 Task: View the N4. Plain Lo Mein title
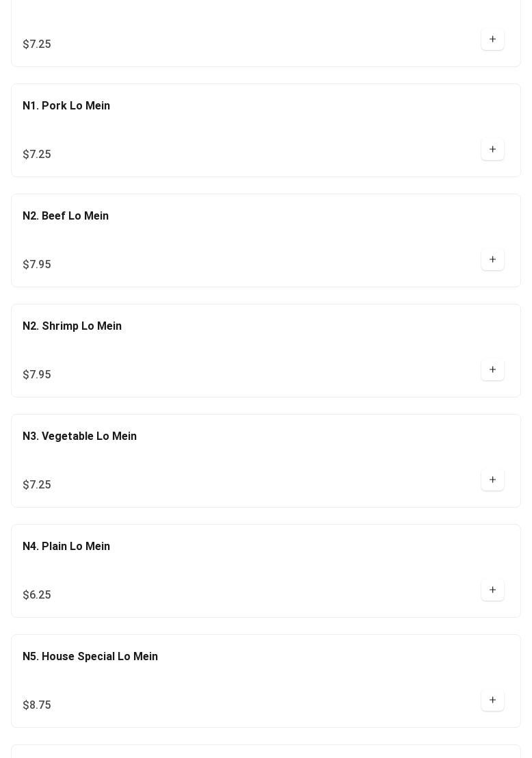[x=66, y=547]
